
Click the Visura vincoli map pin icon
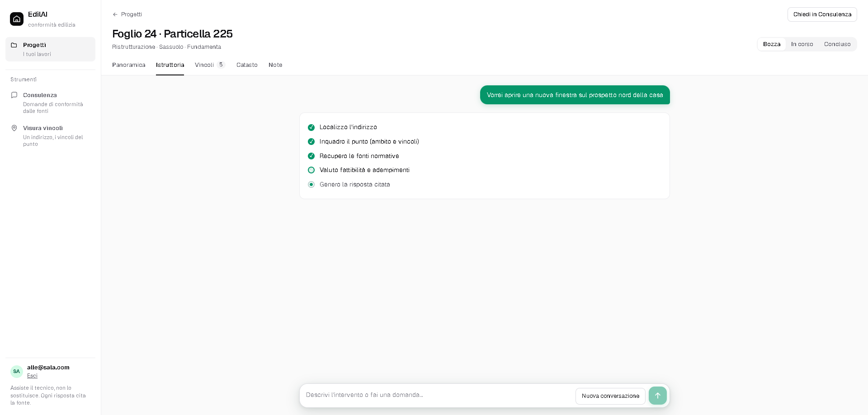click(14, 128)
